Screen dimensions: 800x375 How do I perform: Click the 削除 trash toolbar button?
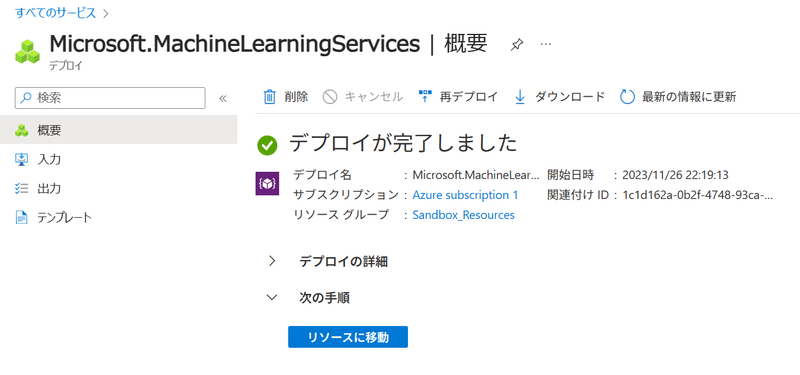[286, 96]
